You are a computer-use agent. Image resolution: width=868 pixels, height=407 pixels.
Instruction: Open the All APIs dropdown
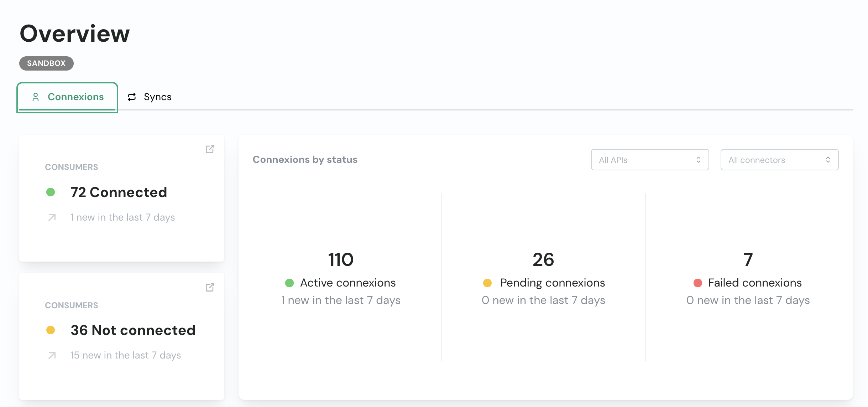[x=650, y=160]
